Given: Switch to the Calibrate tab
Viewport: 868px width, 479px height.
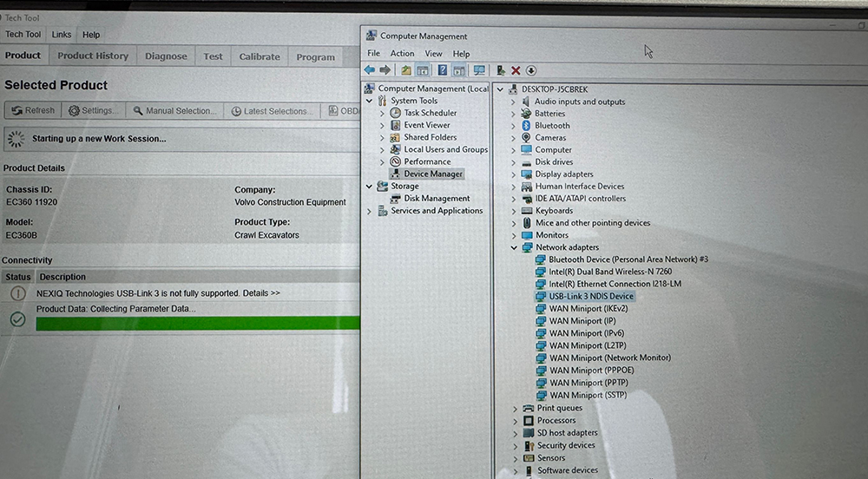Looking at the screenshot, I should pos(259,57).
